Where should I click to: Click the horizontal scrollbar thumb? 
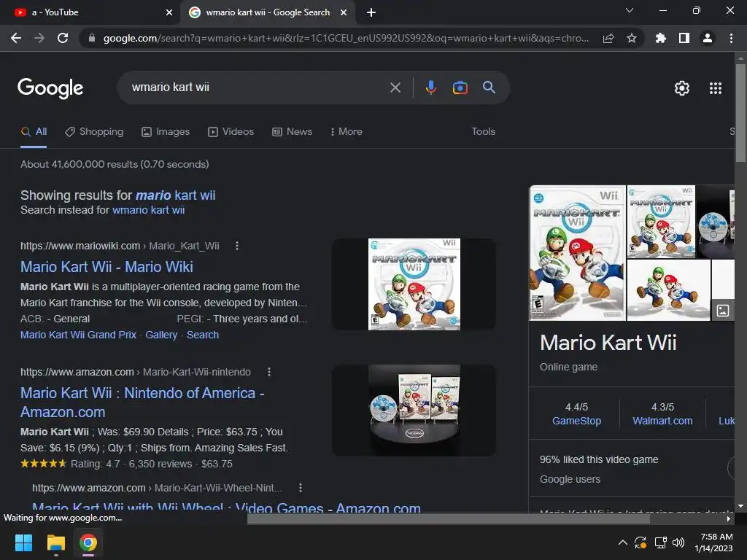pyautogui.click(x=449, y=518)
